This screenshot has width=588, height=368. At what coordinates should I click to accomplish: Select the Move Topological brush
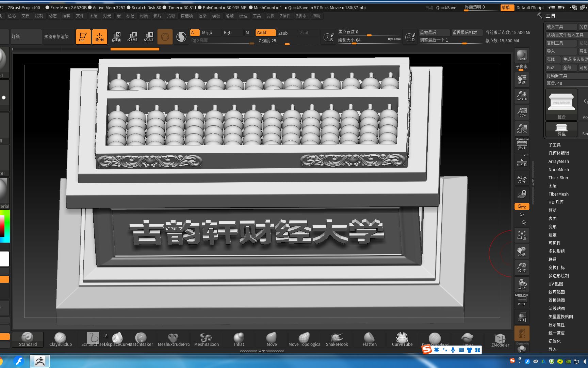tap(304, 340)
